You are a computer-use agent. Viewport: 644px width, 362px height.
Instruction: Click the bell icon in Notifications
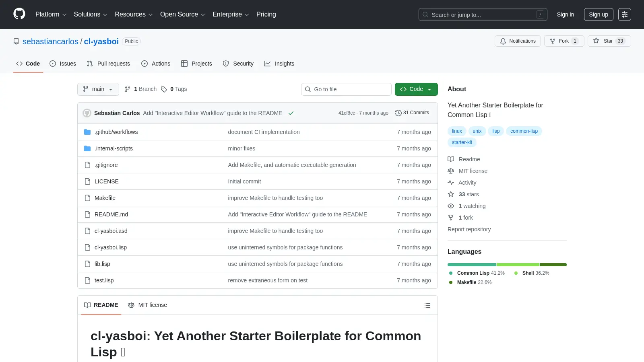pyautogui.click(x=503, y=41)
